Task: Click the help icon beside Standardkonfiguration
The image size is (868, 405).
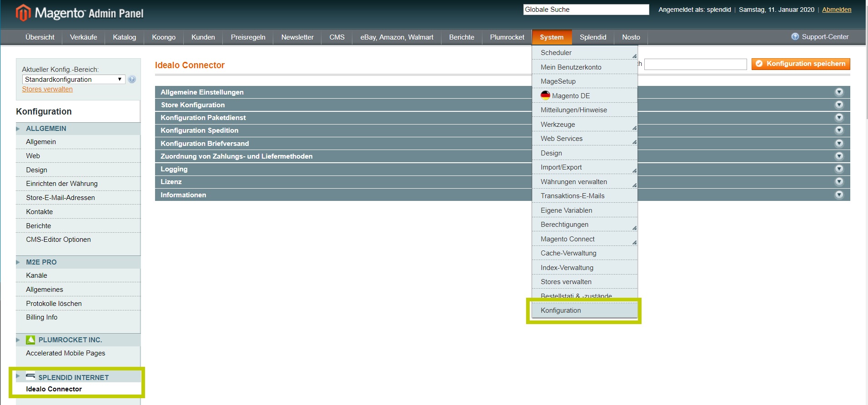Action: pyautogui.click(x=132, y=80)
